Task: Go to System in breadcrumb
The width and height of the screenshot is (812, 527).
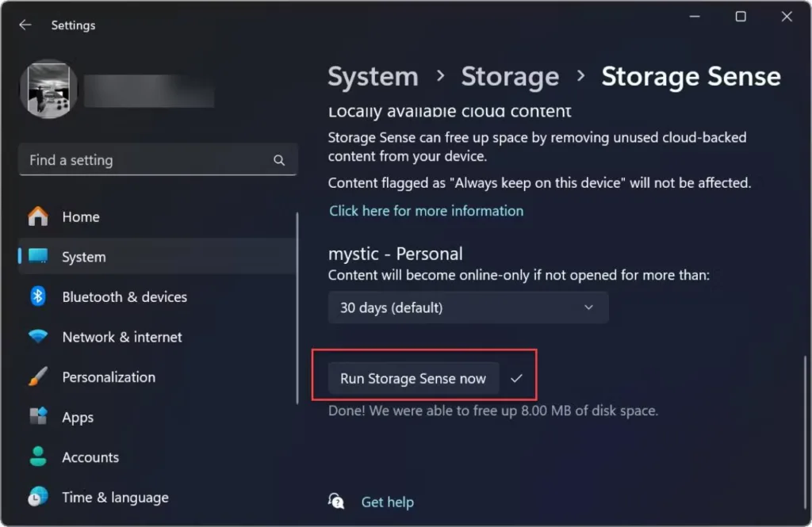Action: click(x=373, y=77)
